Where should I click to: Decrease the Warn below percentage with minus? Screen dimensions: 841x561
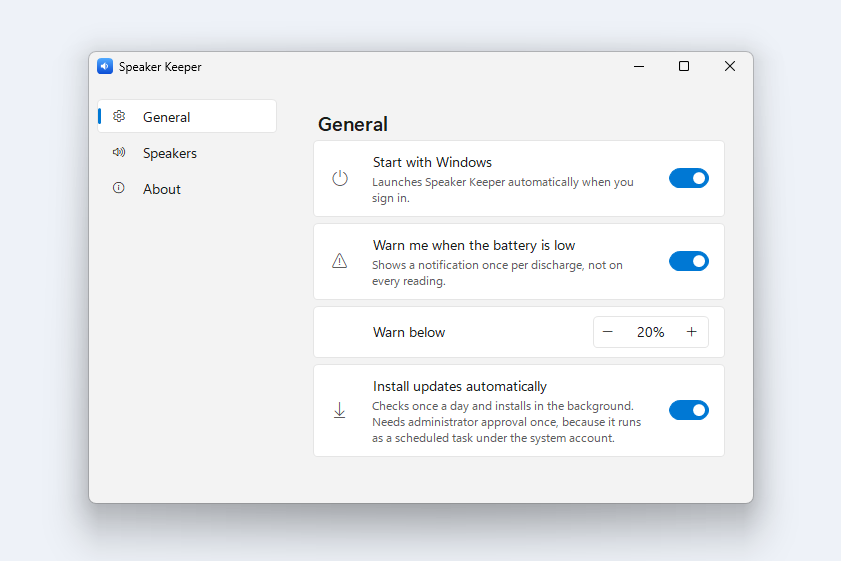point(608,332)
